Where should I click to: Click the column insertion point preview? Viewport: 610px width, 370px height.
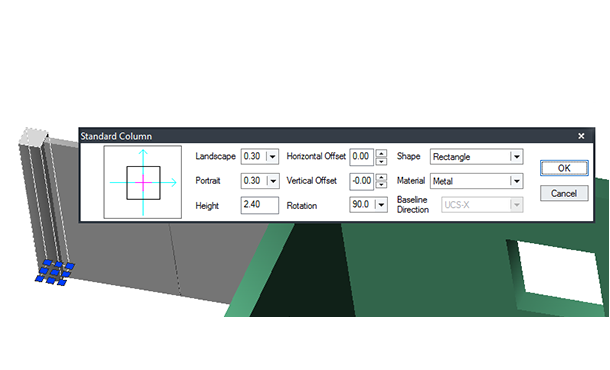pyautogui.click(x=143, y=182)
